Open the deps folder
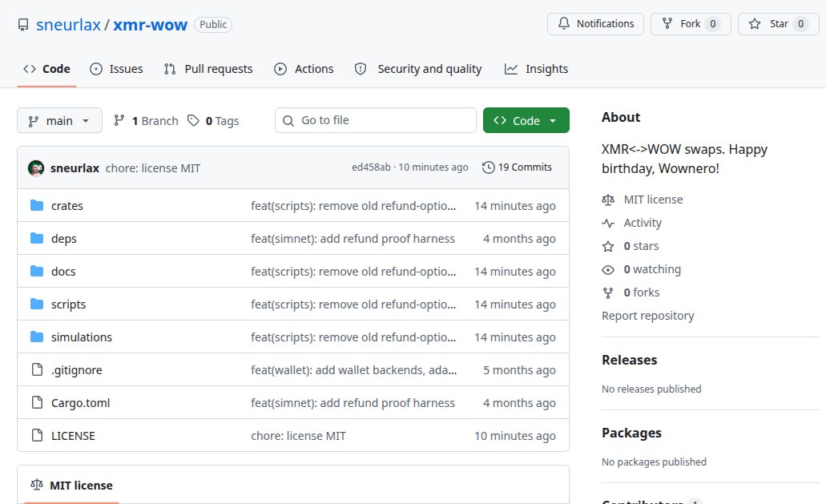826x504 pixels. (x=64, y=239)
